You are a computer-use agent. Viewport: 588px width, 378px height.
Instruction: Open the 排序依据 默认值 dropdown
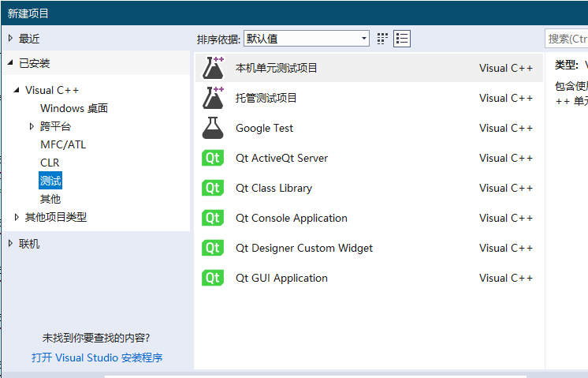pyautogui.click(x=307, y=39)
